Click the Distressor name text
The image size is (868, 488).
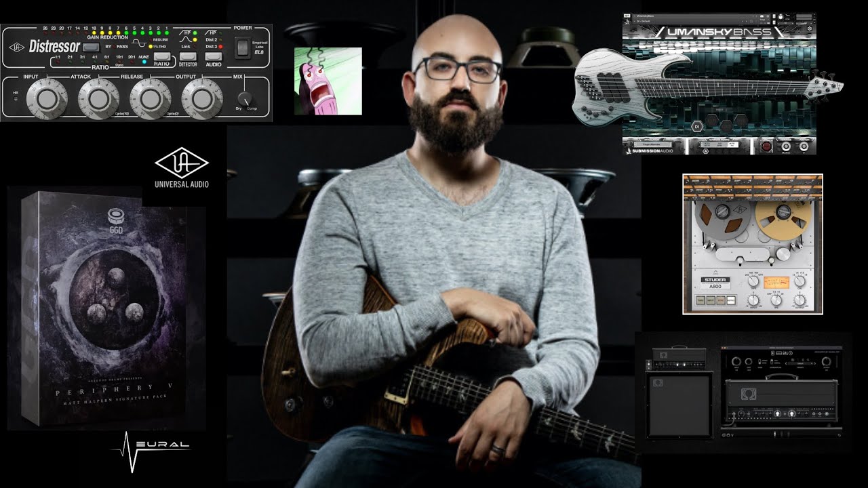coord(54,46)
